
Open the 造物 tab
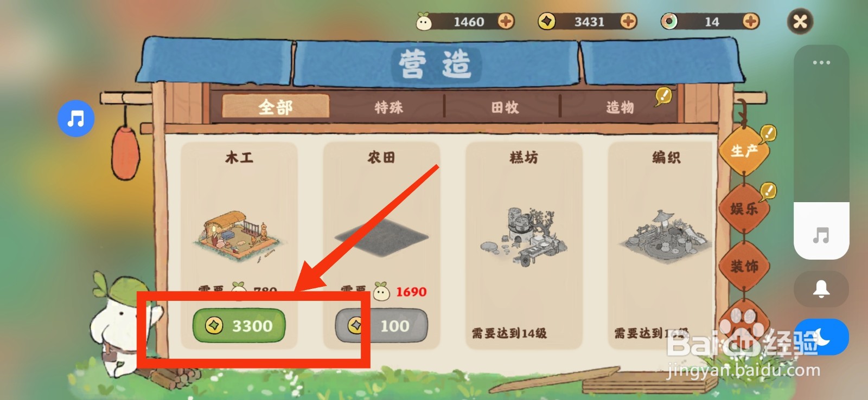[620, 107]
